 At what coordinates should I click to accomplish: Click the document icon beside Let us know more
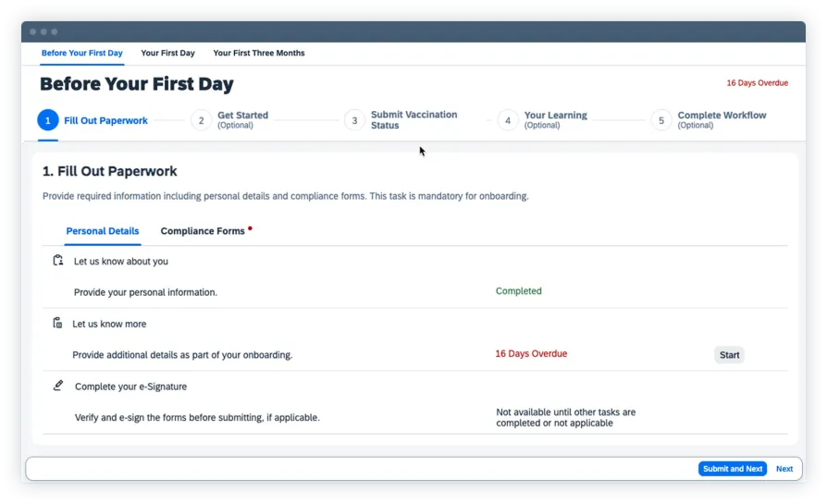(x=57, y=323)
